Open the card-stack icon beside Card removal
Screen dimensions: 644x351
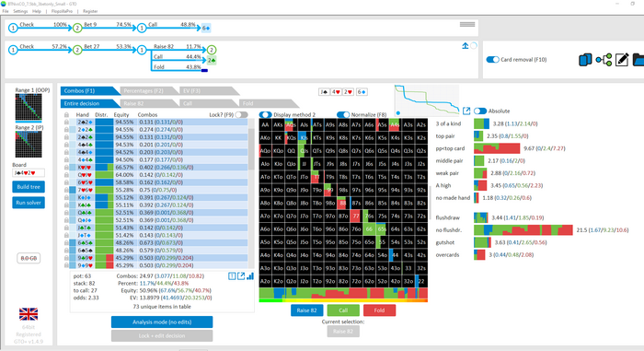(x=585, y=60)
